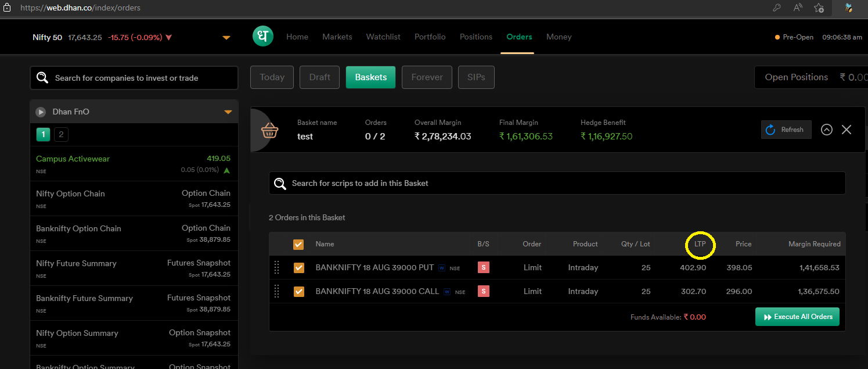Open Nifty Option Chain watchlist row
The height and width of the screenshot is (369, 868).
(x=134, y=199)
